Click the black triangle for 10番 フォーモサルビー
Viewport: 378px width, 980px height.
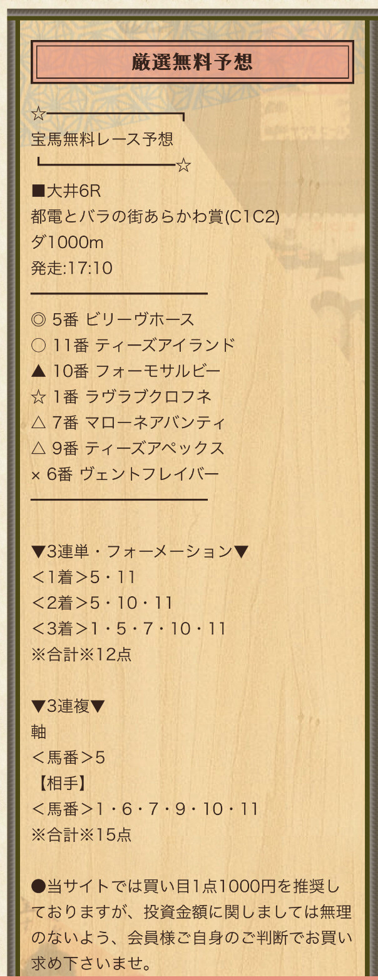(x=38, y=371)
